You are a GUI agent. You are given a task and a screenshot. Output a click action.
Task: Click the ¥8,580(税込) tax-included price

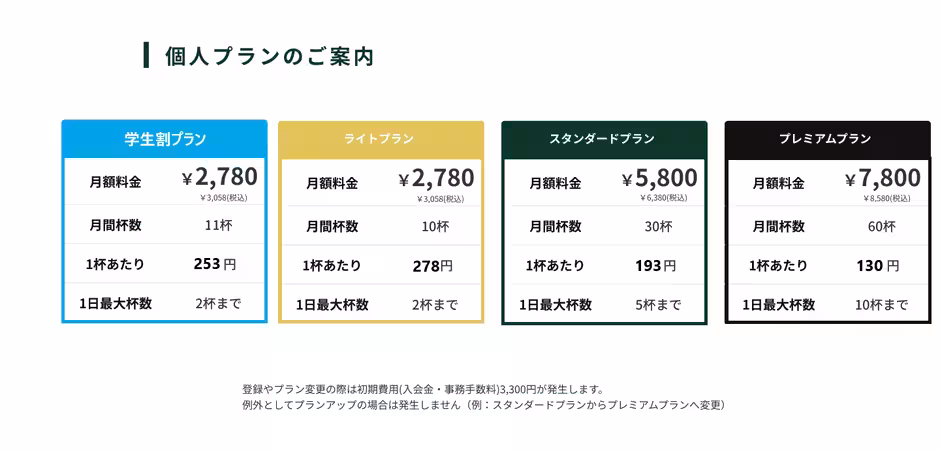coord(887,198)
